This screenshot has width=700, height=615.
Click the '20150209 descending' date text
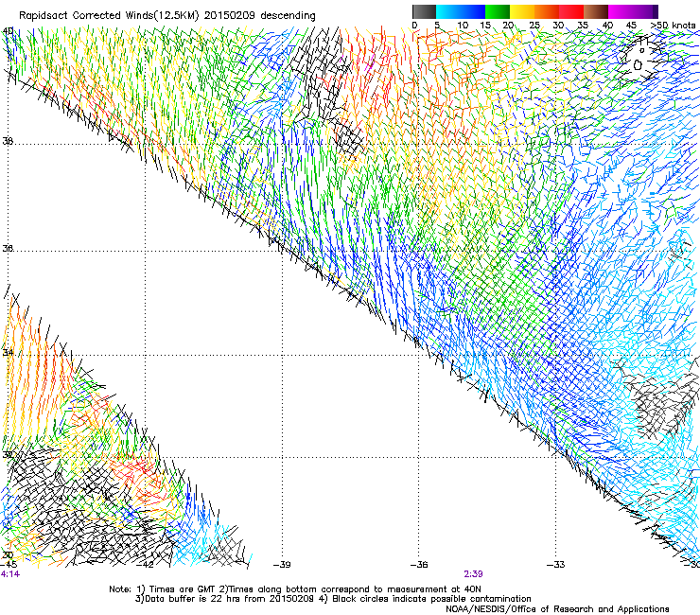[x=260, y=16]
